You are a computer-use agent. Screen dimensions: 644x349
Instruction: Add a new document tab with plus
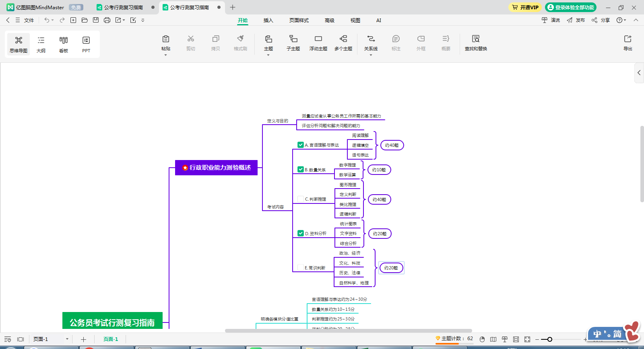(233, 7)
